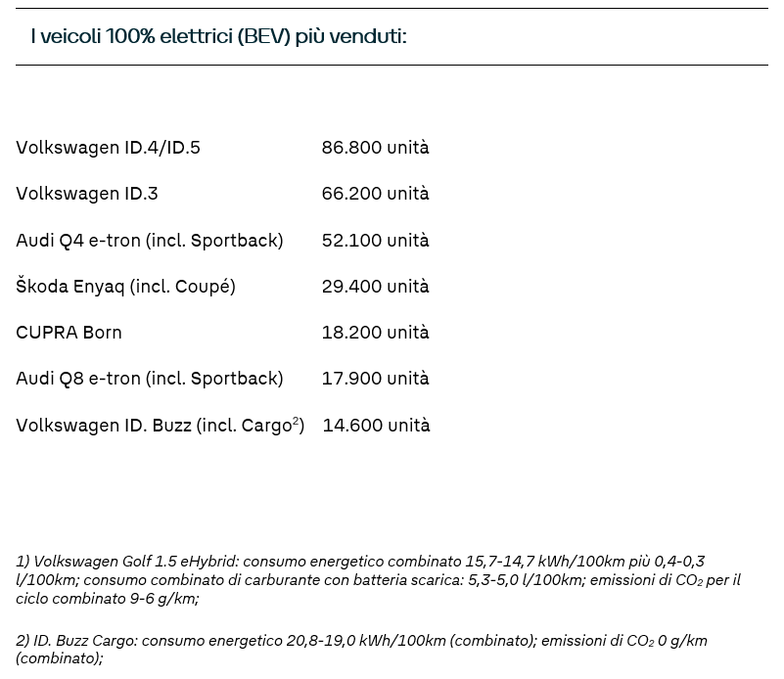
Task: Click the 86.800 unità sales figure
Action: coord(375,148)
